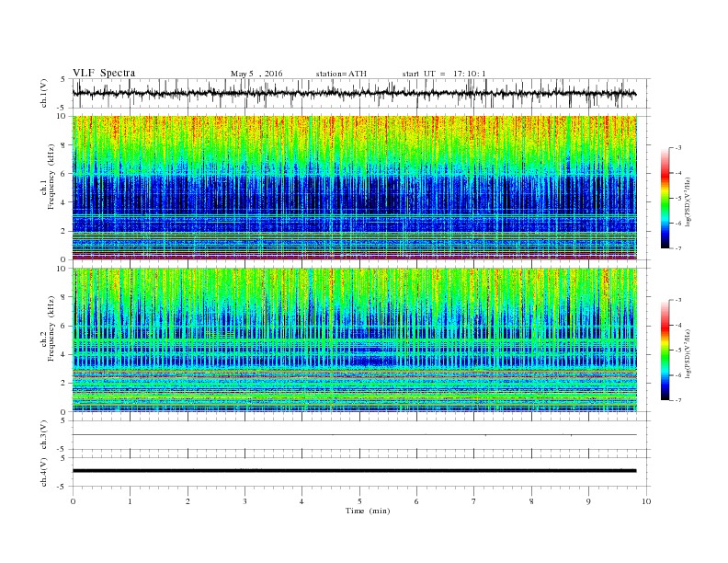Click the flat ch.3 waveform line
Image resolution: width=728 pixels, height=563 pixels.
point(354,435)
